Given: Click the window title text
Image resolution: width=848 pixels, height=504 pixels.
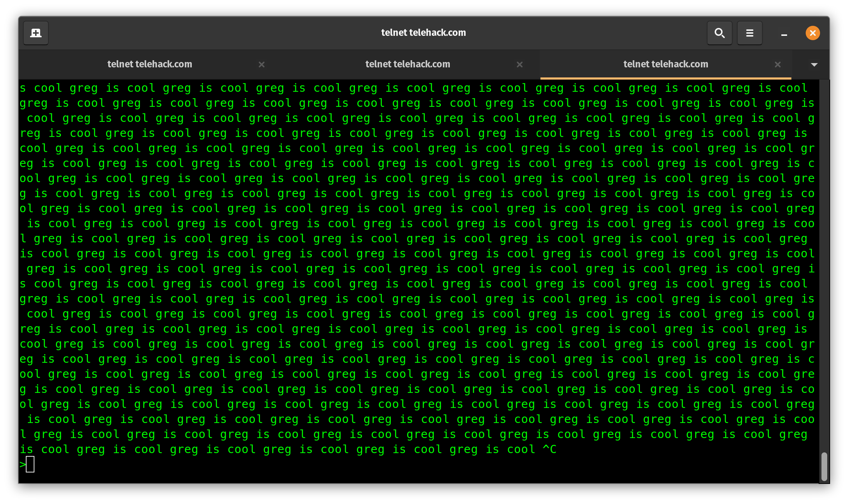Looking at the screenshot, I should pos(423,33).
